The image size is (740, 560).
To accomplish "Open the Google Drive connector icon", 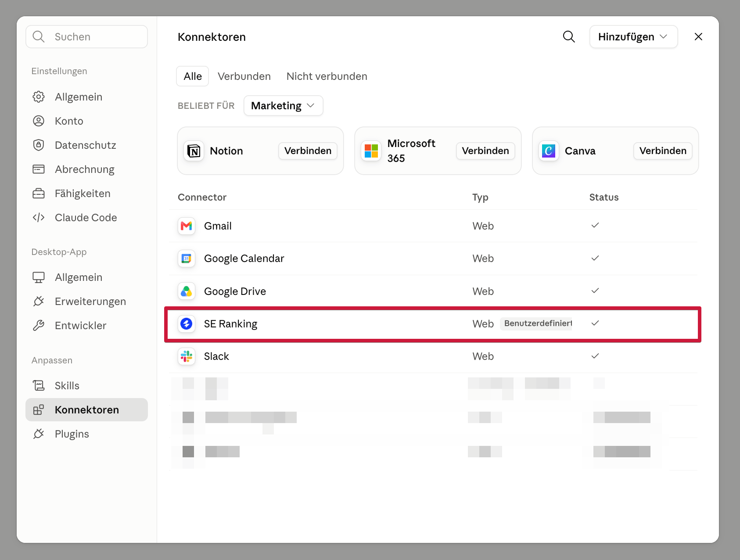I will 187,291.
